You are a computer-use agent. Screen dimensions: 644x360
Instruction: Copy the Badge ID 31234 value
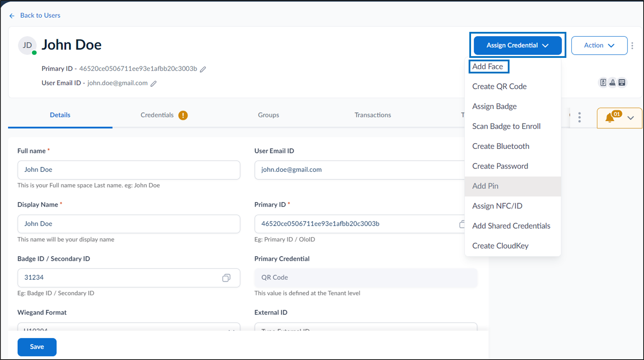coord(226,278)
